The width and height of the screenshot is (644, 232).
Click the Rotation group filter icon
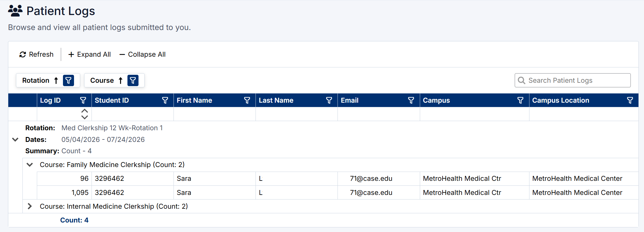[68, 81]
